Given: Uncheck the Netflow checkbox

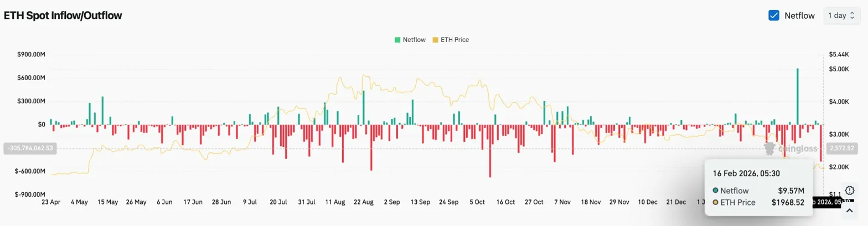Looking at the screenshot, I should [x=774, y=15].
